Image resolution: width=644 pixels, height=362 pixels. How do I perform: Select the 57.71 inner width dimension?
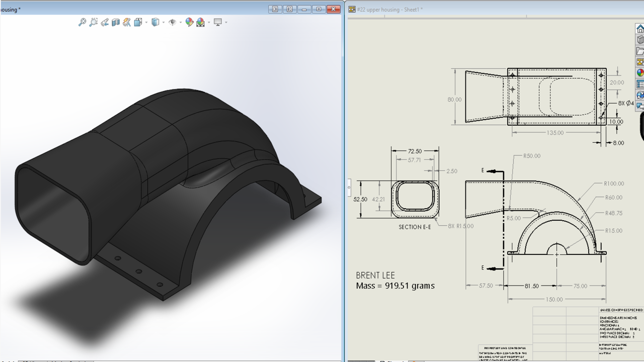[415, 160]
